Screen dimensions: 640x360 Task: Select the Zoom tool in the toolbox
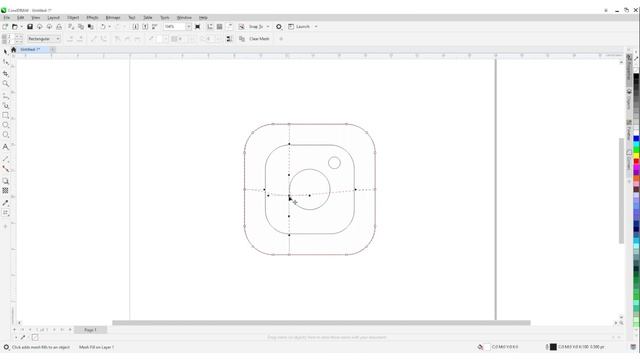pos(5,84)
